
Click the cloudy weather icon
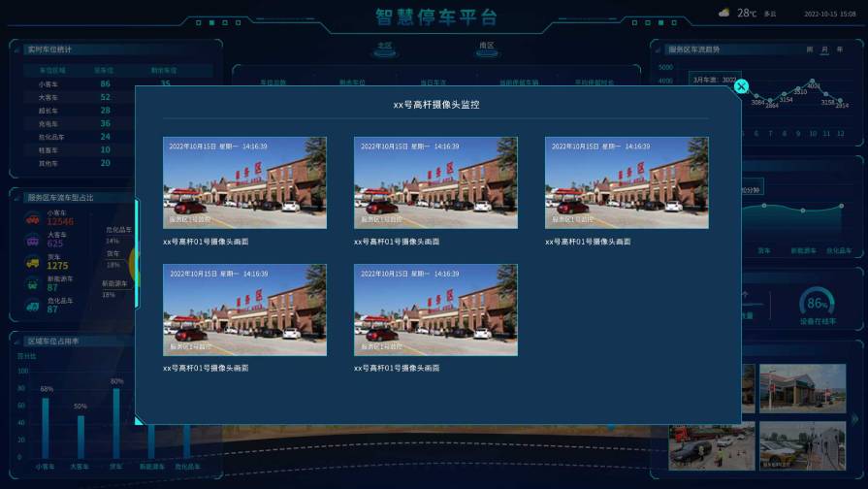tap(723, 13)
